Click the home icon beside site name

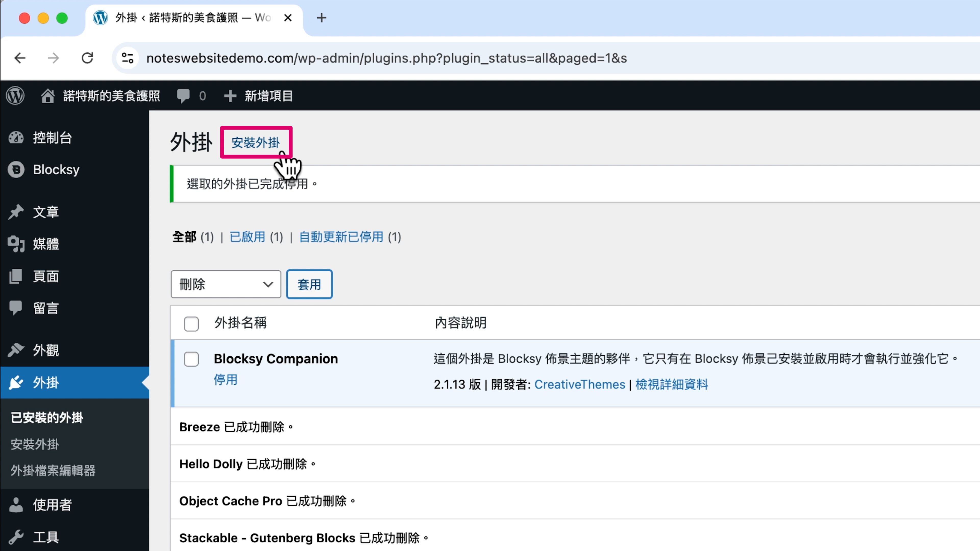coord(47,96)
